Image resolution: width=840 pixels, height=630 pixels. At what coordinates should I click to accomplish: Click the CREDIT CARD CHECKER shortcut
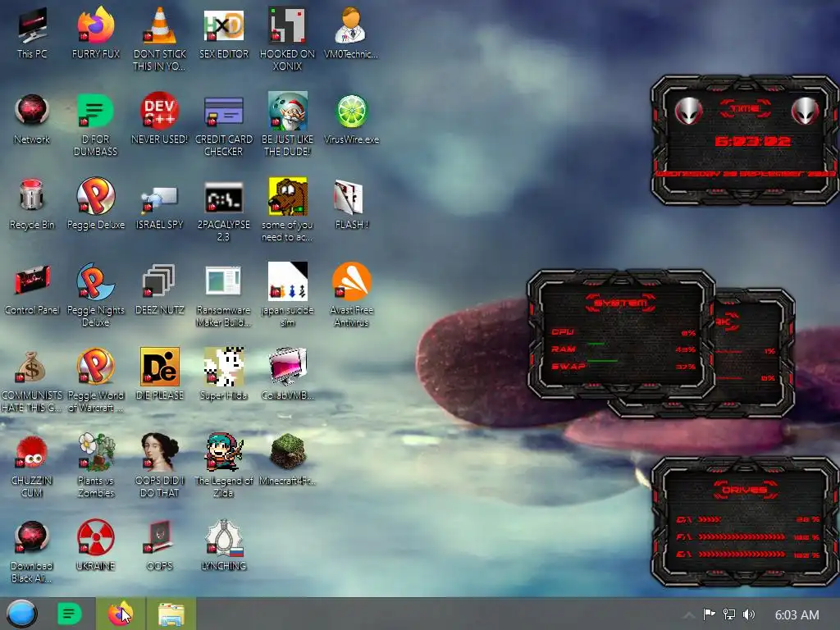[x=224, y=125]
